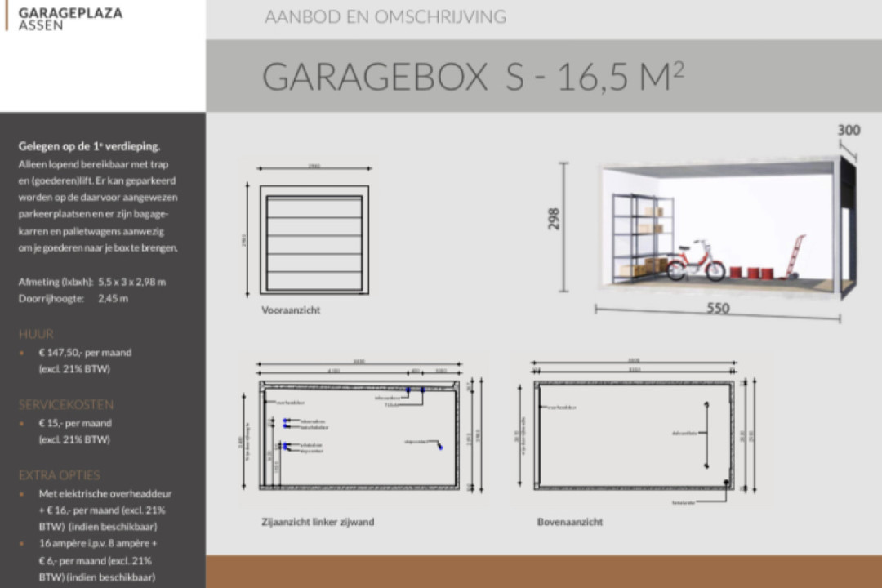Screen dimensions: 882x588
Task: Click the 'GARAGEBOX S - 16,5 M²' title
Action: pyautogui.click(x=473, y=76)
